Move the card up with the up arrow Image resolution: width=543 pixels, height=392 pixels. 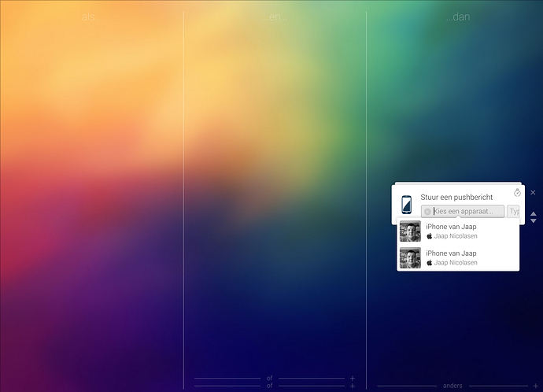click(534, 214)
